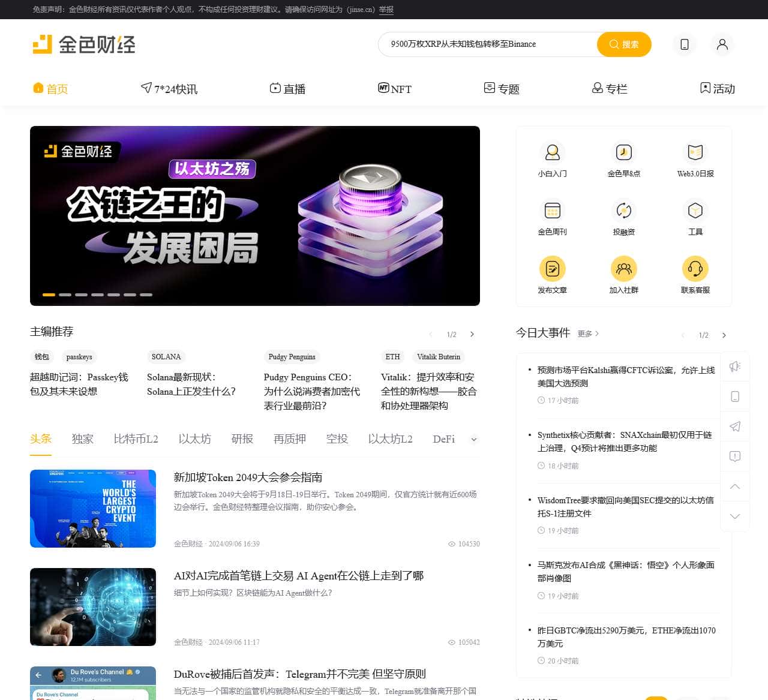Screen dimensions: 768x700
Task: Go to previous page of 今日大事件
Action: [x=682, y=335]
